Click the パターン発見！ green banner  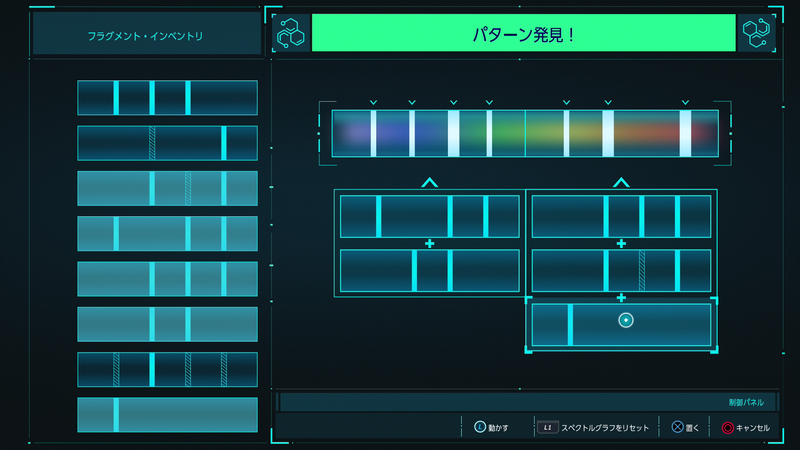point(523,33)
